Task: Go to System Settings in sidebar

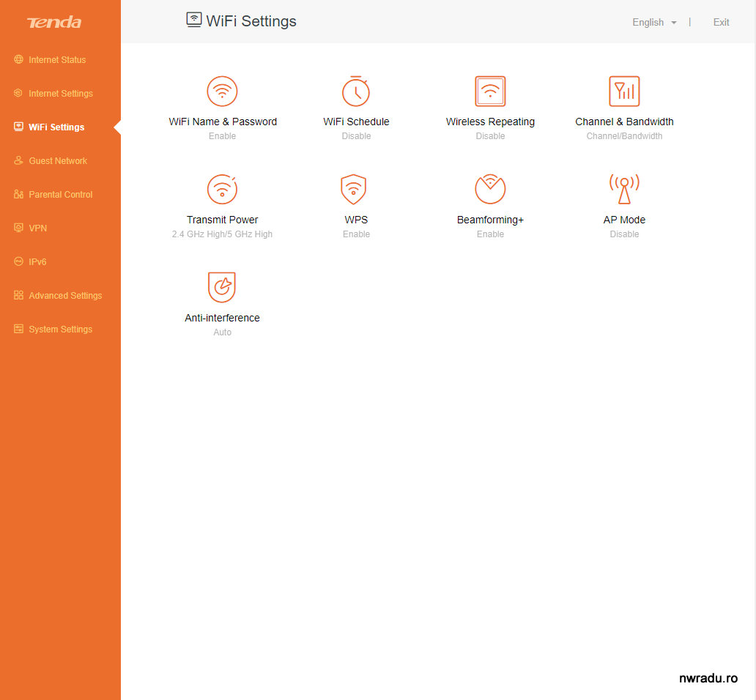Action: click(x=60, y=329)
